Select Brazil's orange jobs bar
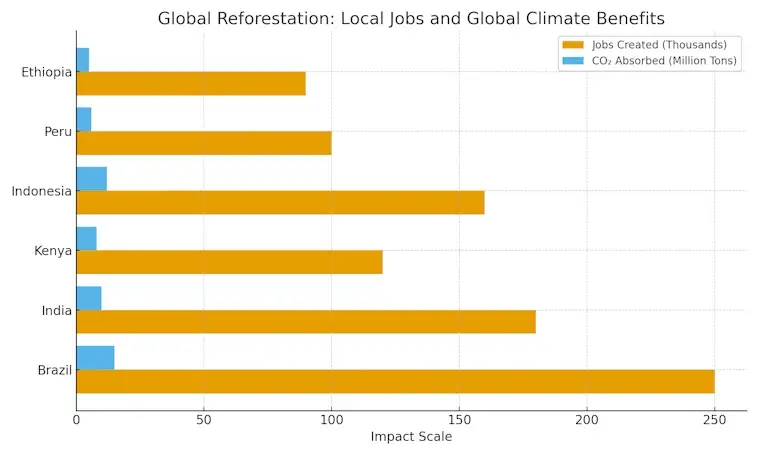Screen dimensions: 758x455 [395, 382]
